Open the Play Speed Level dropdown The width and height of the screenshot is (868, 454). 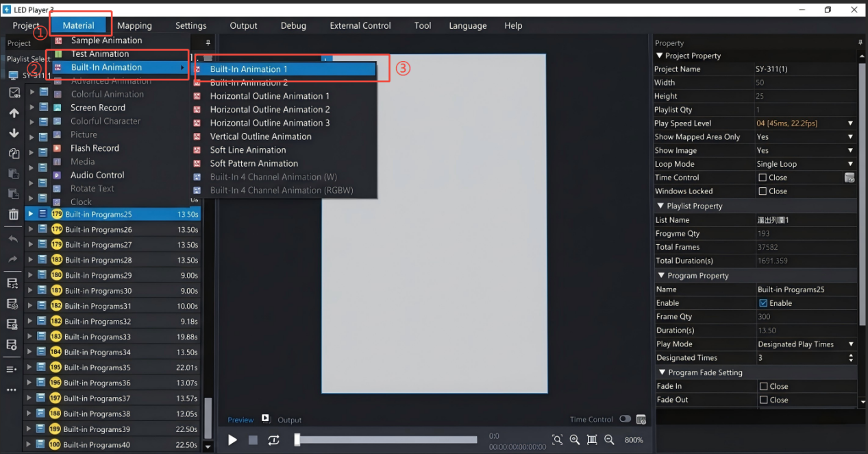point(850,123)
